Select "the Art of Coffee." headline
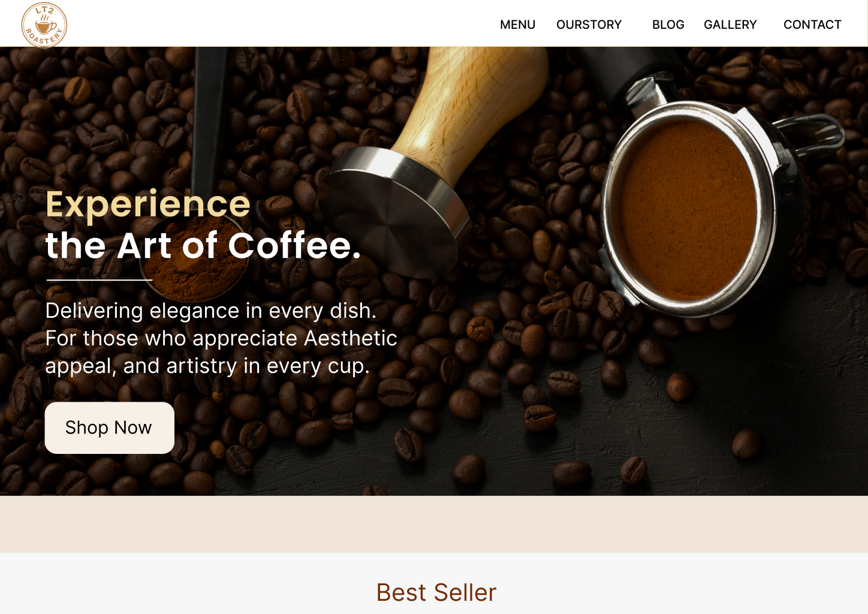This screenshot has width=868, height=614. [203, 245]
